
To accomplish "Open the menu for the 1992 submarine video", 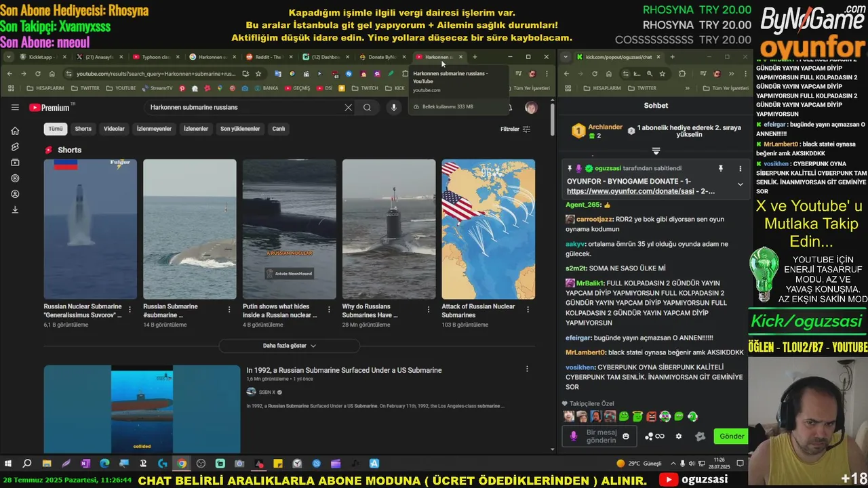I will (527, 369).
